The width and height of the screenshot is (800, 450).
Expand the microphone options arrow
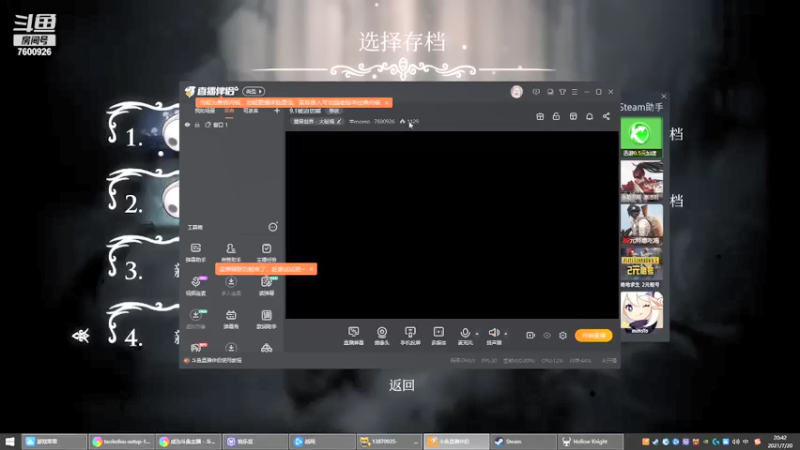coord(477,334)
